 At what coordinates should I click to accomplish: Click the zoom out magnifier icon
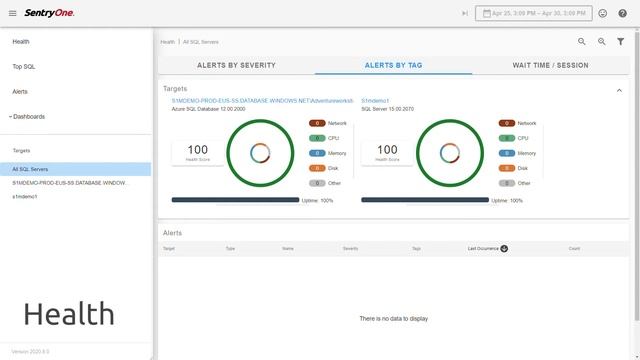click(602, 41)
